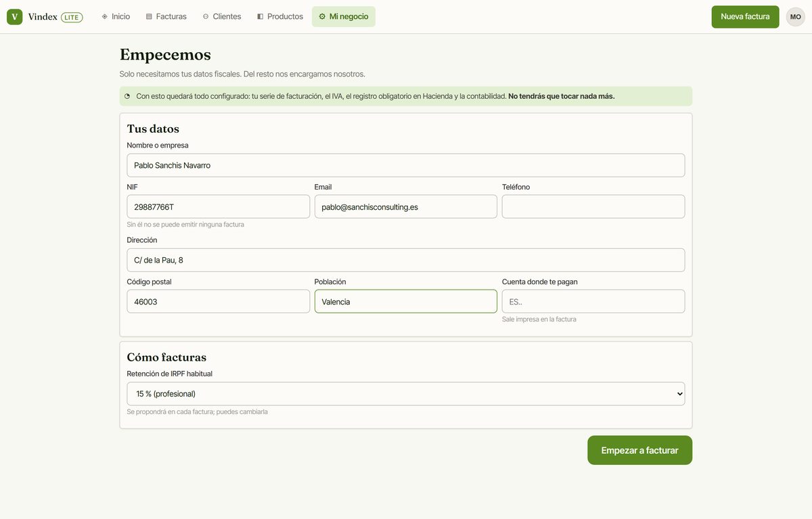Image resolution: width=812 pixels, height=519 pixels.
Task: Click the Inicio nav icon
Action: coord(105,17)
